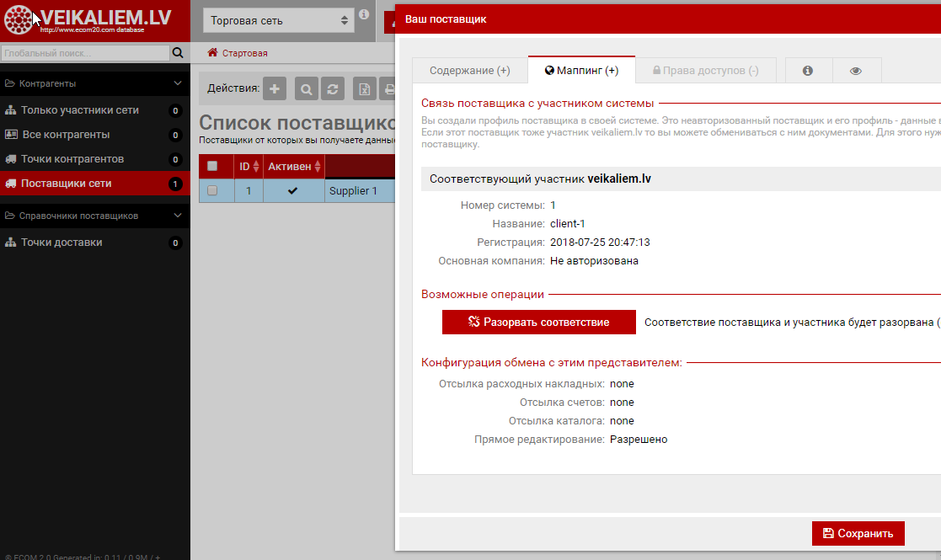Export the list to Excel file
This screenshot has width=941, height=560.
tap(365, 88)
